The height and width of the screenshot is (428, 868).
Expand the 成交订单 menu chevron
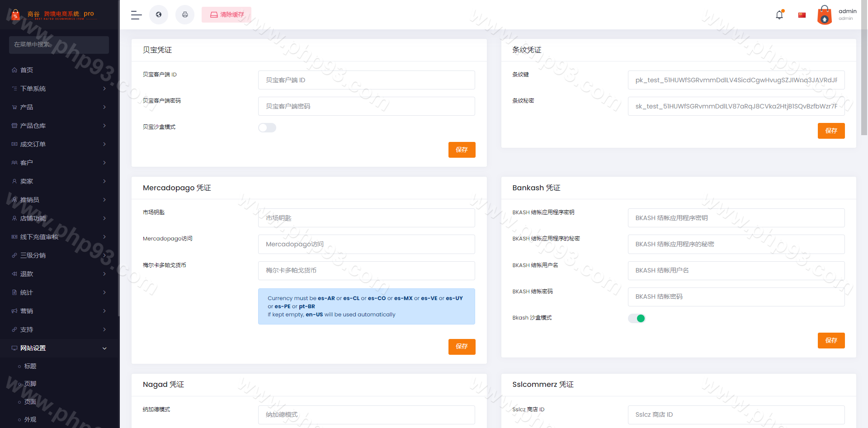click(x=104, y=144)
